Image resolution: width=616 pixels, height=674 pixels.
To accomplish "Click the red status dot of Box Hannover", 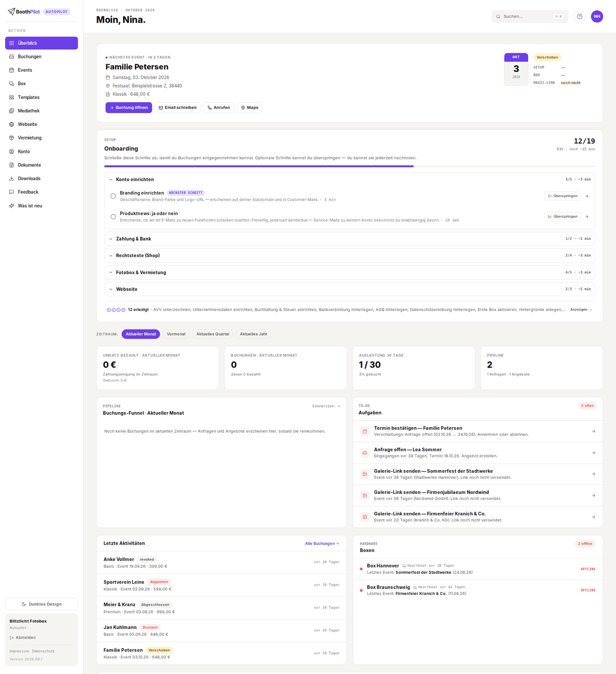I will tap(361, 569).
